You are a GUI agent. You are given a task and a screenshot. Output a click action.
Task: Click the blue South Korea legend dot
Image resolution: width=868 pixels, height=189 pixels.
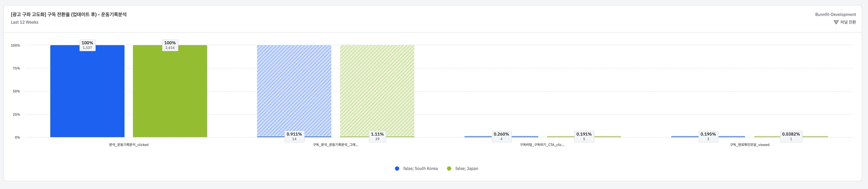pyautogui.click(x=397, y=169)
